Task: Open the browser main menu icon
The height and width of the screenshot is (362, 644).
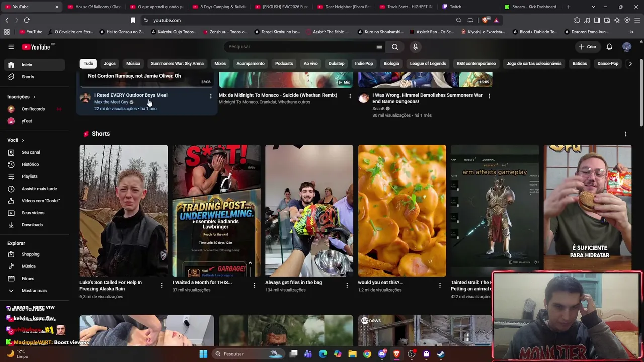Action: coord(637,20)
